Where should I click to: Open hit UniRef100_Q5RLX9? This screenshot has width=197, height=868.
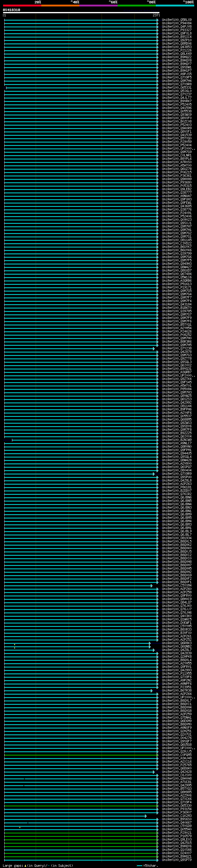[x=176, y=20]
